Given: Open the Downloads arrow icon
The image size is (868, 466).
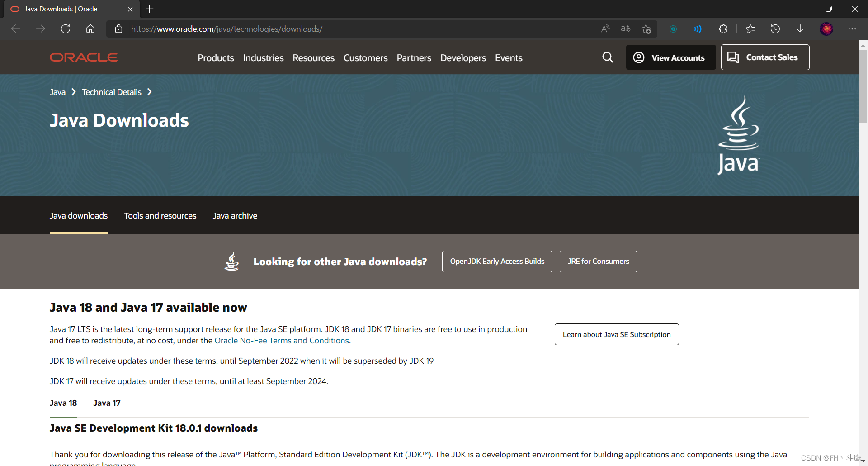Looking at the screenshot, I should pyautogui.click(x=800, y=29).
